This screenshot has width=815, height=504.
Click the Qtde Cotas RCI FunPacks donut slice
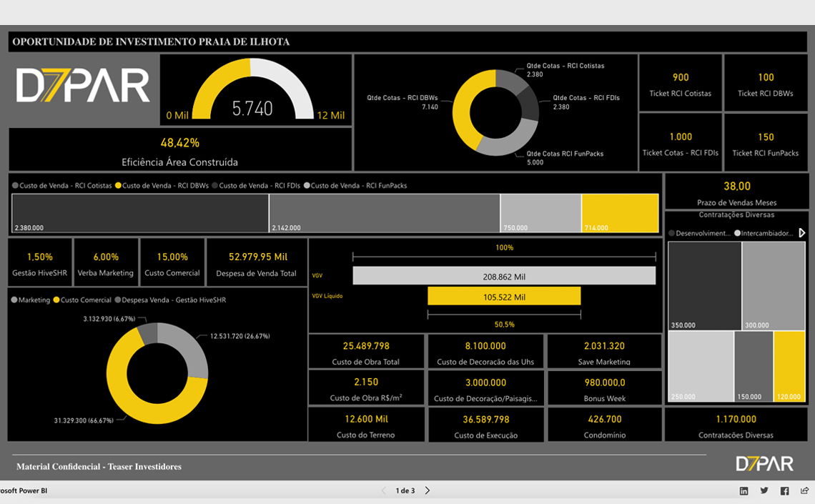508,139
